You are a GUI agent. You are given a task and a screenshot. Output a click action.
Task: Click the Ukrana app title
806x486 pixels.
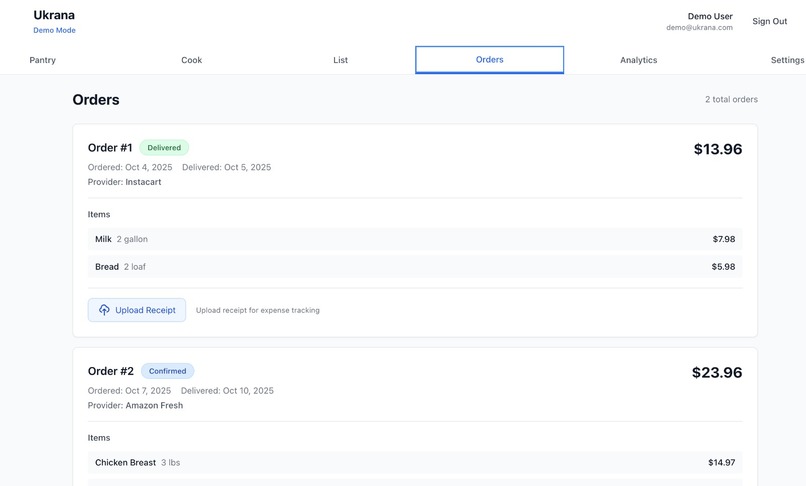click(54, 15)
